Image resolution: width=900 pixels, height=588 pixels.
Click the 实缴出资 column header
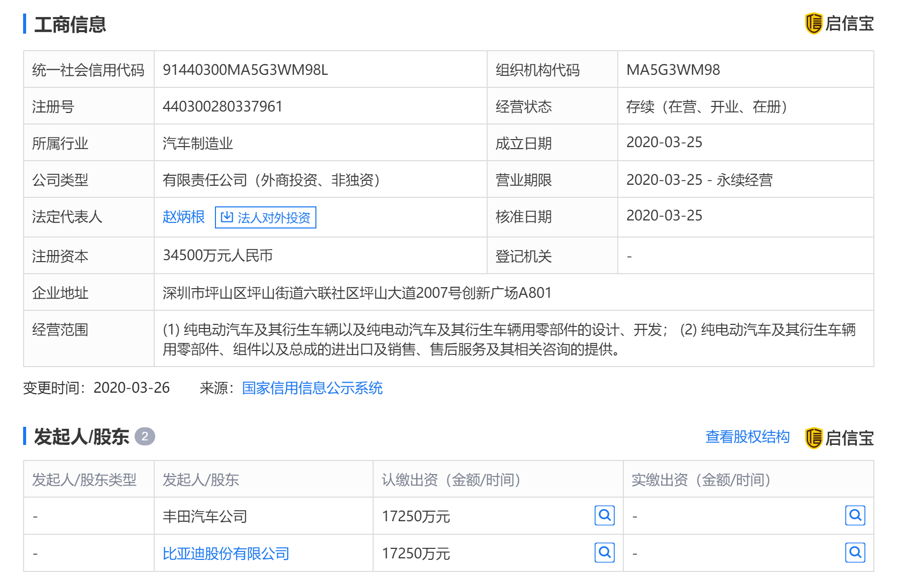[701, 480]
